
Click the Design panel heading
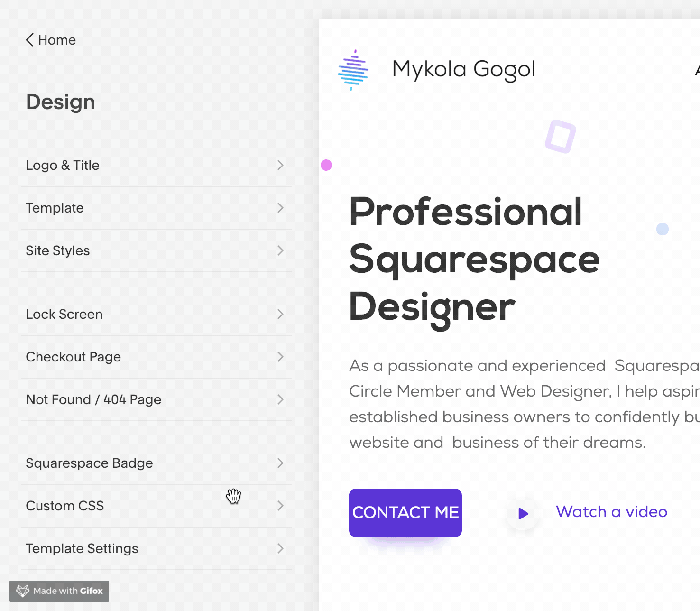tap(61, 102)
